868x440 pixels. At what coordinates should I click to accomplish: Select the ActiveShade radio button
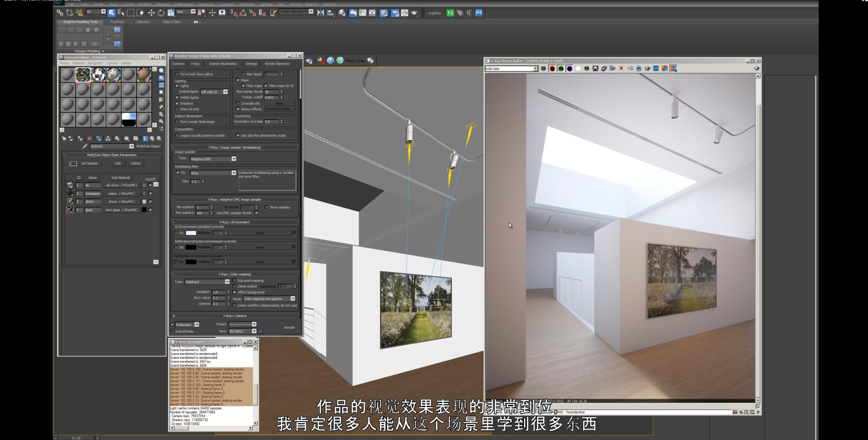click(x=172, y=331)
